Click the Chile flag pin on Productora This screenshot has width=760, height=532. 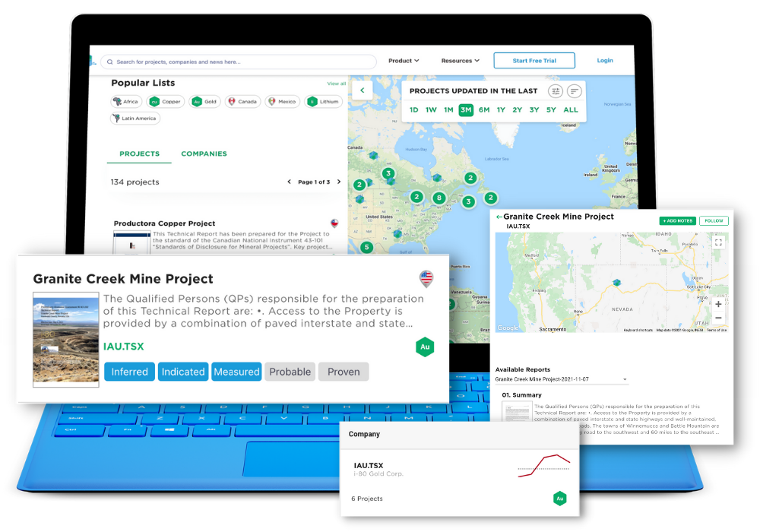pos(334,223)
